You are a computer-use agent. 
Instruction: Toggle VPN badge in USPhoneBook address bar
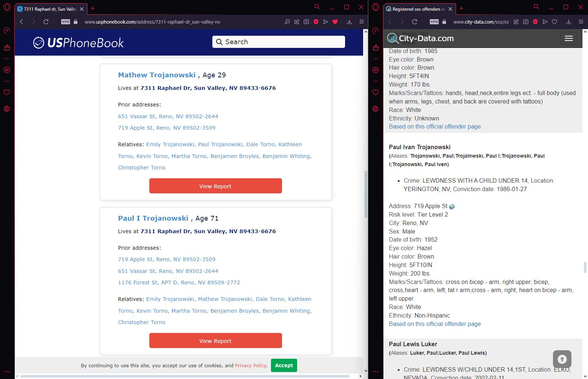[x=66, y=22]
